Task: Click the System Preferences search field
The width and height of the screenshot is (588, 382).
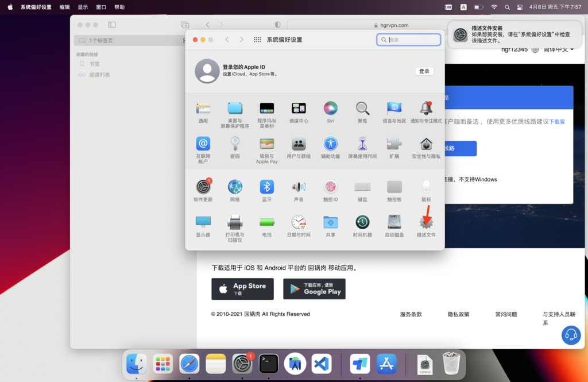Action: [409, 40]
